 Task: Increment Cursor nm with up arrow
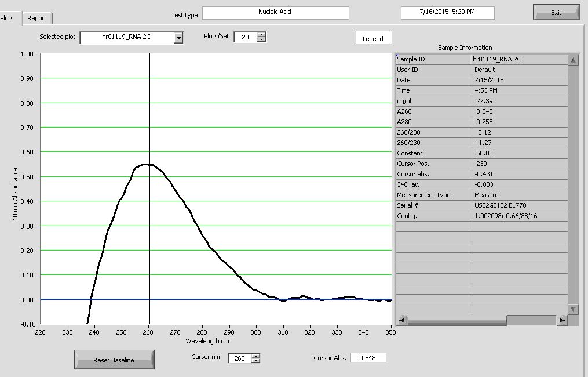(x=256, y=356)
